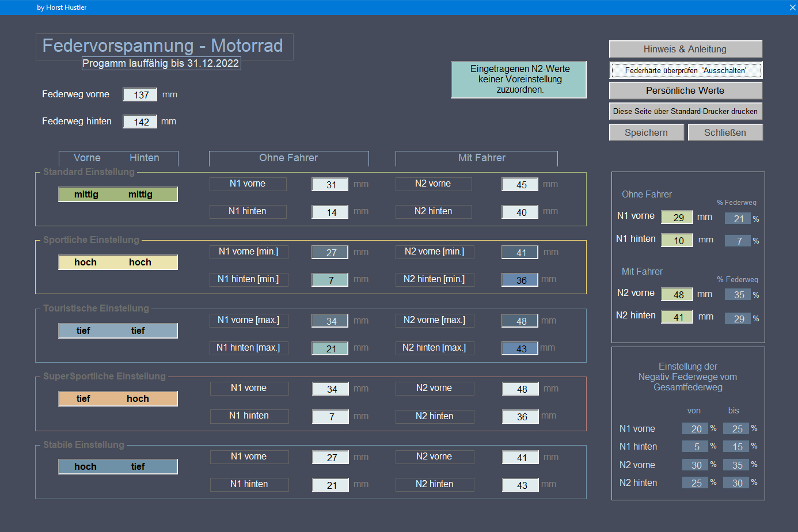
Task: Click N2 hinten 'bis' percent field
Action: point(737,483)
